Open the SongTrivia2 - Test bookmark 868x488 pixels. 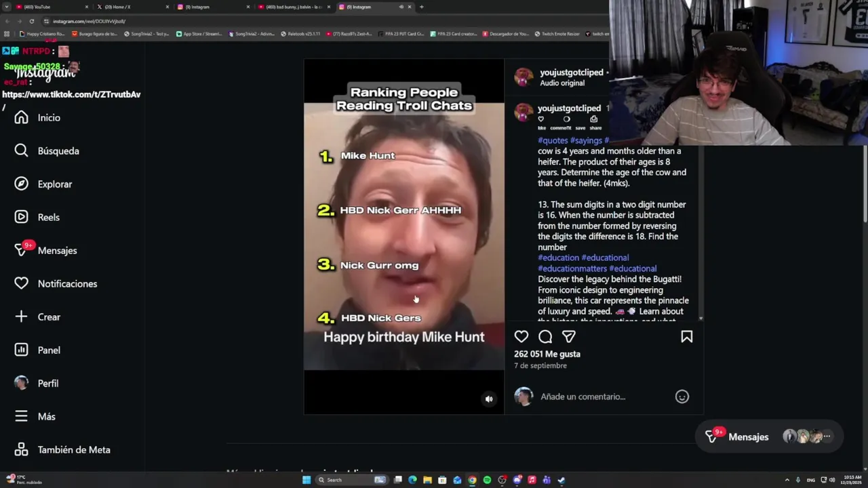(146, 34)
